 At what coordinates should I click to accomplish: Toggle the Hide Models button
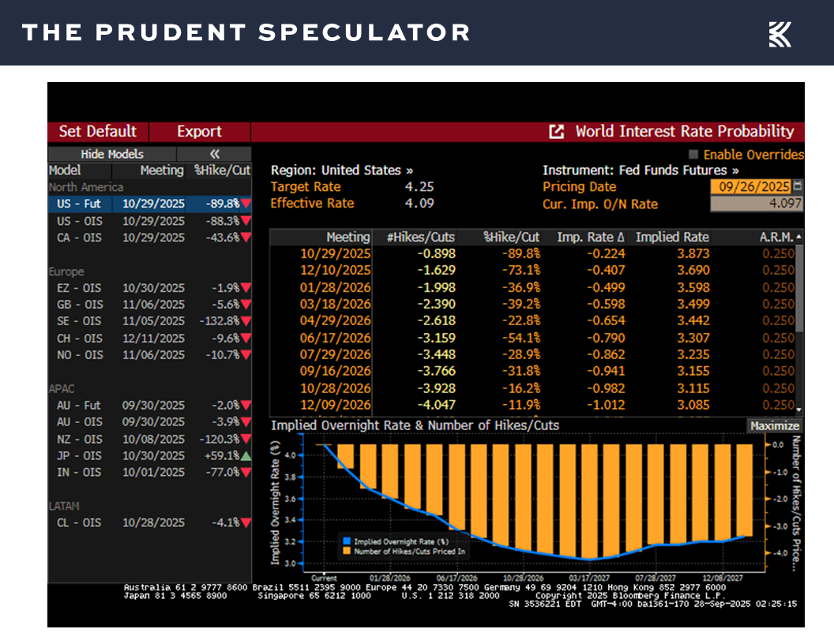pyautogui.click(x=111, y=154)
